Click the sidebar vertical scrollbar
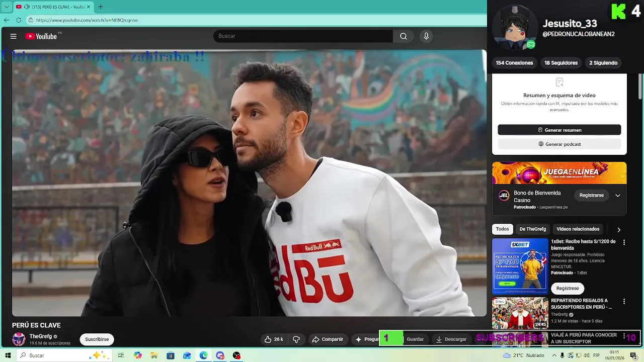 tap(640, 85)
